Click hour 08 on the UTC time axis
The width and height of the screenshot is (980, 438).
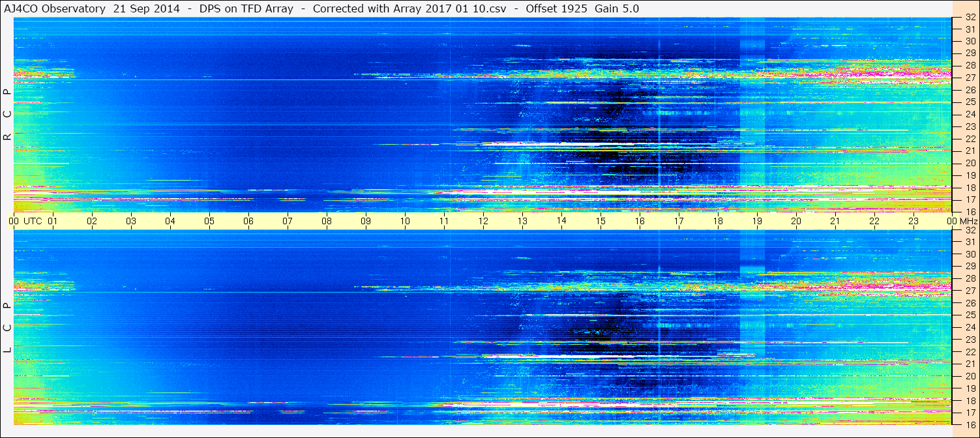point(327,221)
